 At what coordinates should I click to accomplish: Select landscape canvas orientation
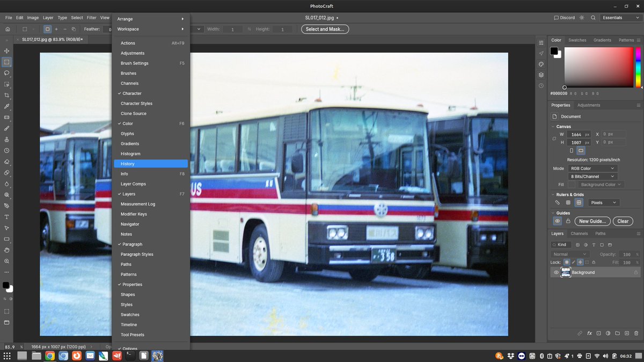(581, 151)
